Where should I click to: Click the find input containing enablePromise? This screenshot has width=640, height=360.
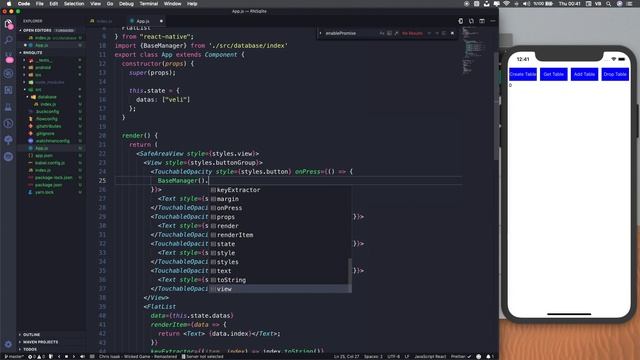(x=350, y=33)
